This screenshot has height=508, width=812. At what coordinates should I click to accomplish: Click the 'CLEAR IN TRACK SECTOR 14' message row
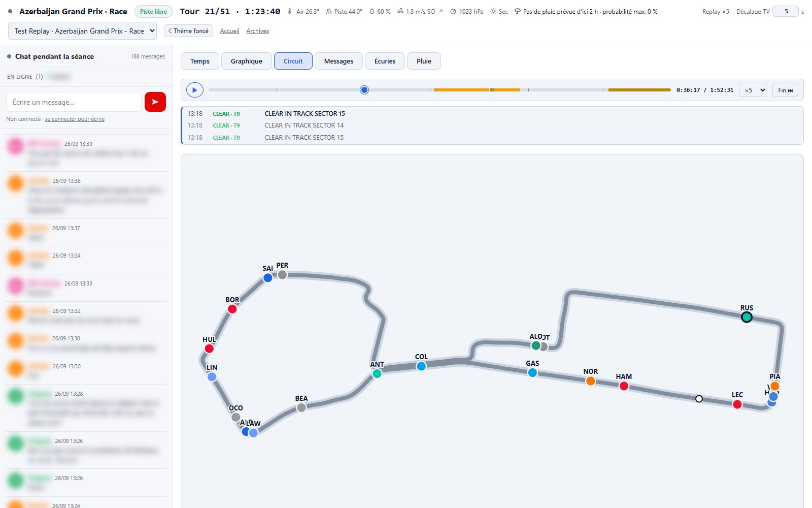pos(492,125)
